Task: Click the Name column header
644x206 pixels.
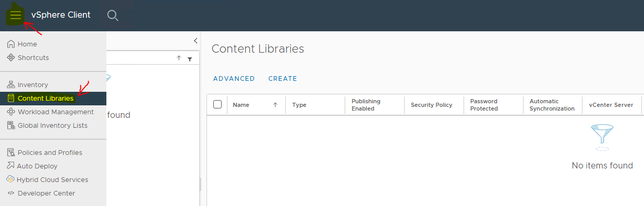Action: coord(241,105)
